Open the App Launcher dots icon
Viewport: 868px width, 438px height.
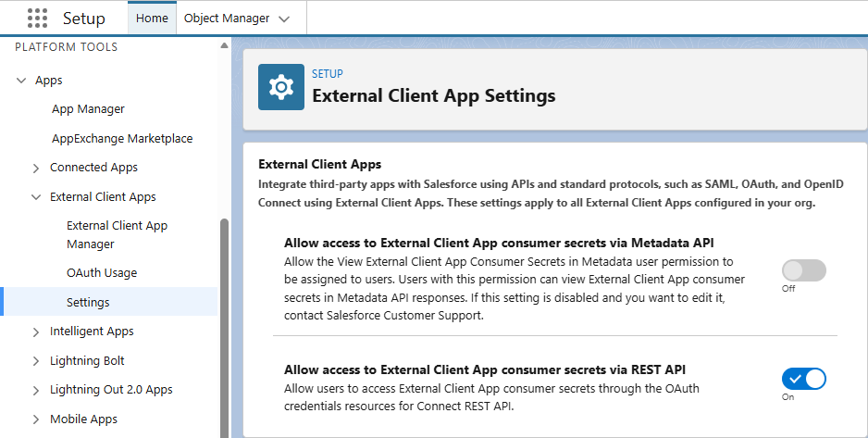point(37,19)
